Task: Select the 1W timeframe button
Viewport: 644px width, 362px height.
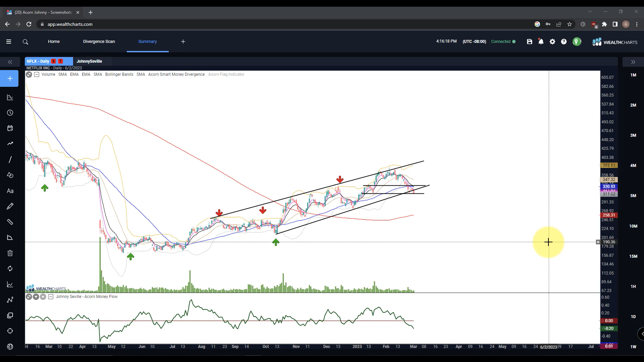Action: [633, 347]
